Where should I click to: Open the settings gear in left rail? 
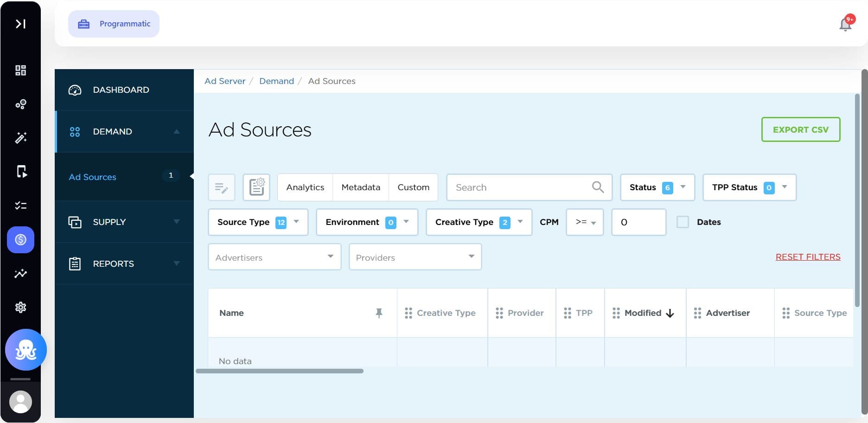coord(20,307)
